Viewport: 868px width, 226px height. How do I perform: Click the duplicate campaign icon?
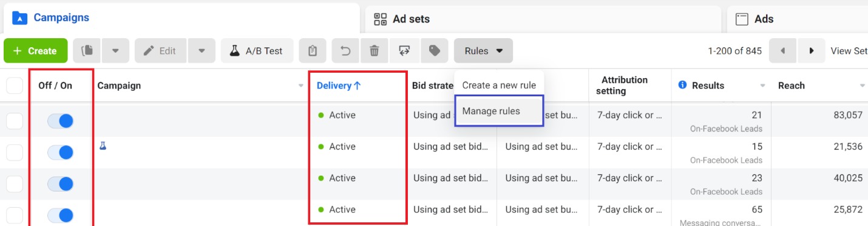pyautogui.click(x=87, y=51)
